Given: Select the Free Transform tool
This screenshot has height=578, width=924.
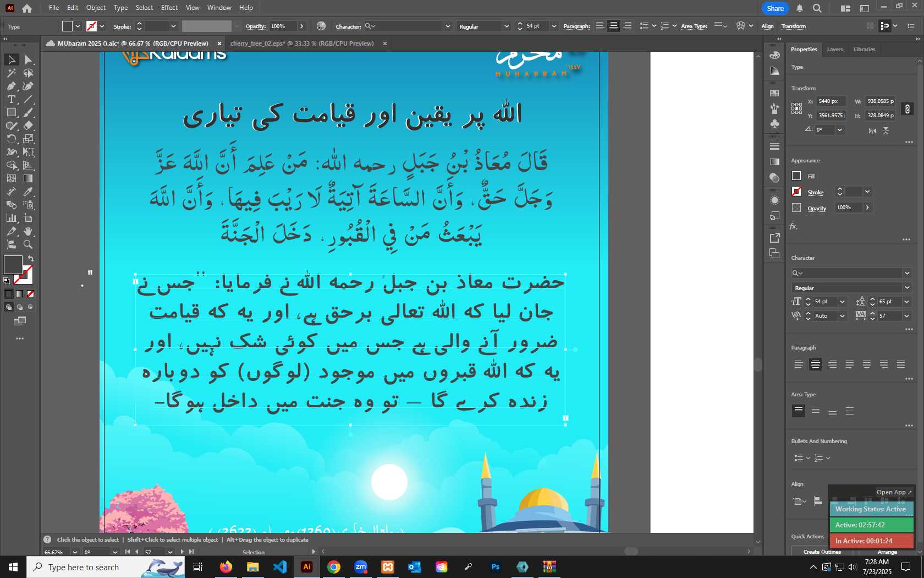Looking at the screenshot, I should [x=29, y=152].
